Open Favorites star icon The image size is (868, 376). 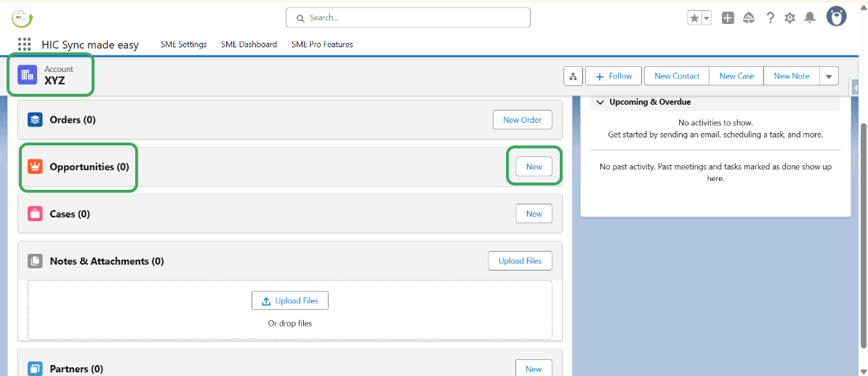tap(695, 17)
